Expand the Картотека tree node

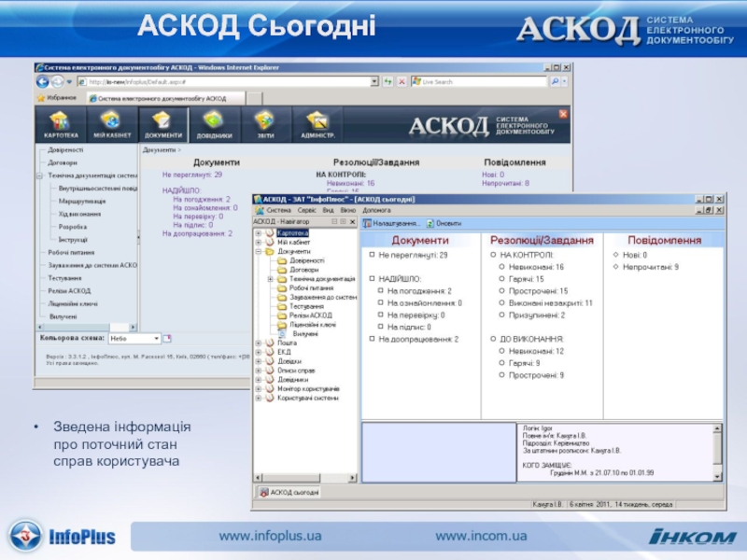pyautogui.click(x=259, y=233)
